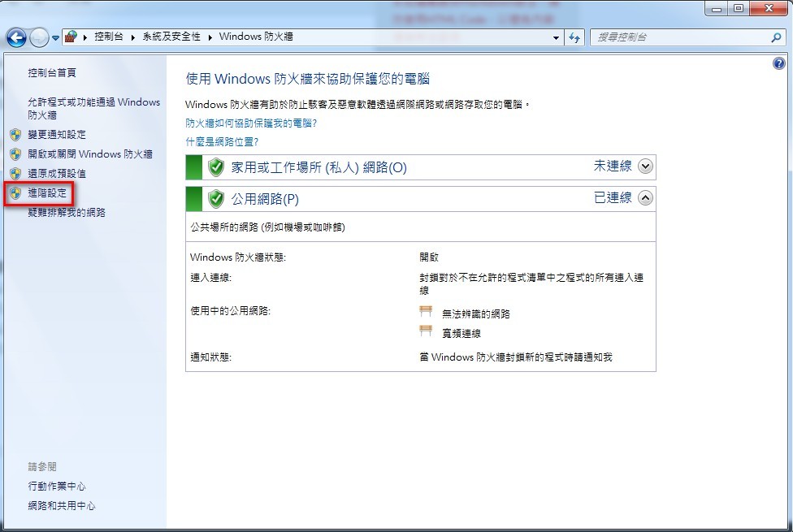Click the refresh button beside address bar
The image size is (793, 532).
pyautogui.click(x=574, y=37)
